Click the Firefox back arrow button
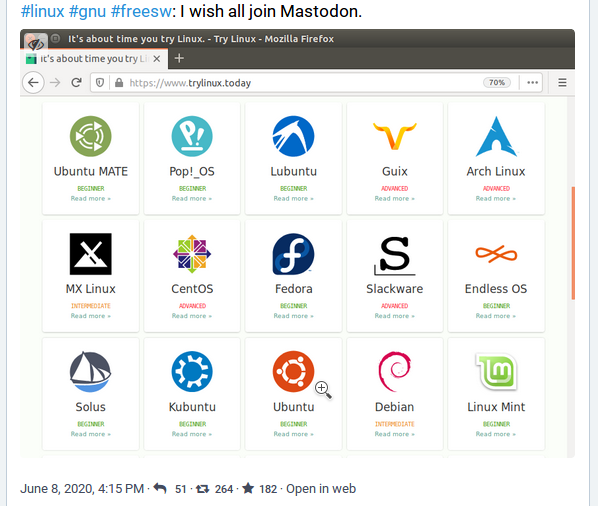The image size is (598, 506). pyautogui.click(x=34, y=83)
